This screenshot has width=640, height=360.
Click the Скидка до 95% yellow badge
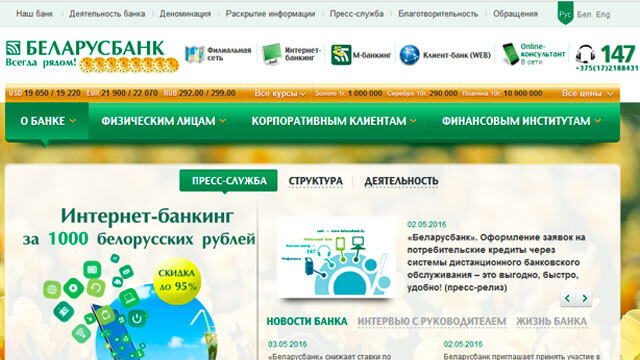point(177,281)
